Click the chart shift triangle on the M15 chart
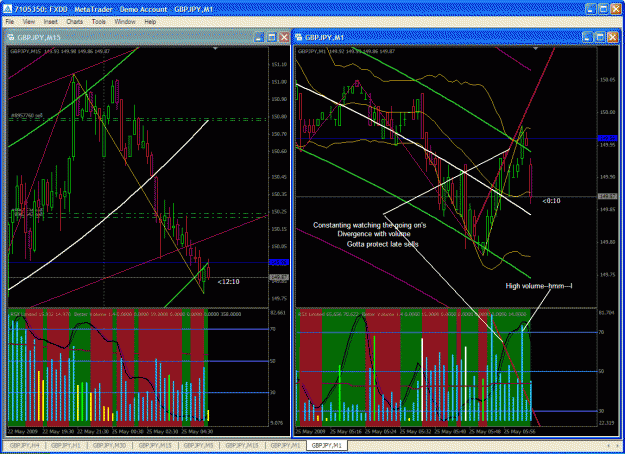Image resolution: width=625 pixels, height=454 pixels. point(215,48)
